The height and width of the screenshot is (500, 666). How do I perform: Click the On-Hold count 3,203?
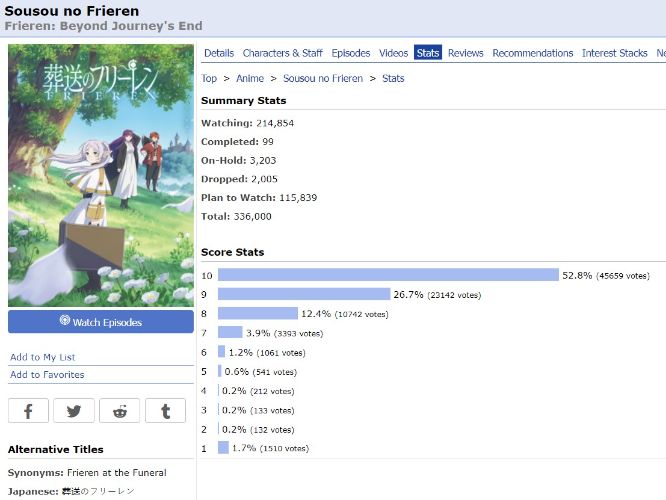263,161
